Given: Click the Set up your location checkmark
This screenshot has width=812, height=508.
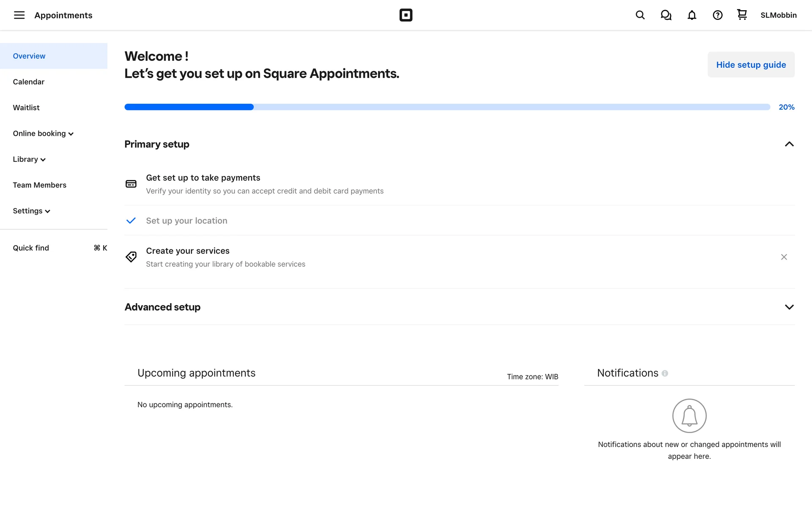Looking at the screenshot, I should 131,221.
